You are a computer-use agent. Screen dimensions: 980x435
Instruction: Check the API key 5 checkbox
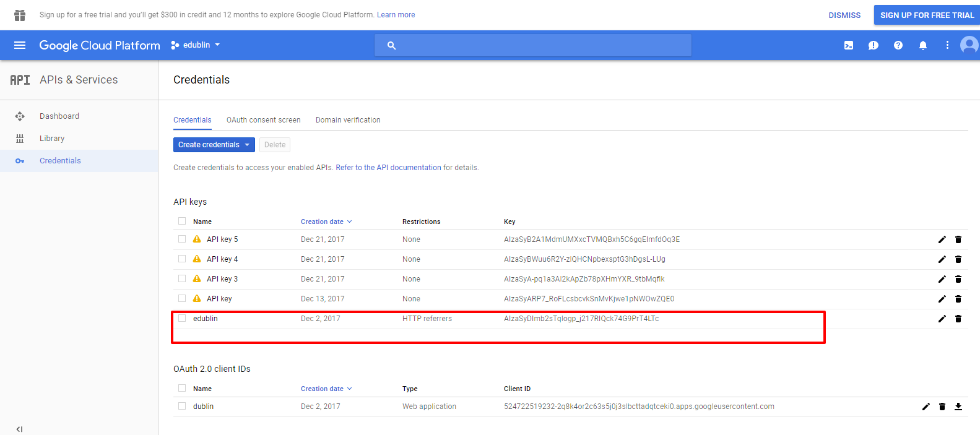pos(182,239)
